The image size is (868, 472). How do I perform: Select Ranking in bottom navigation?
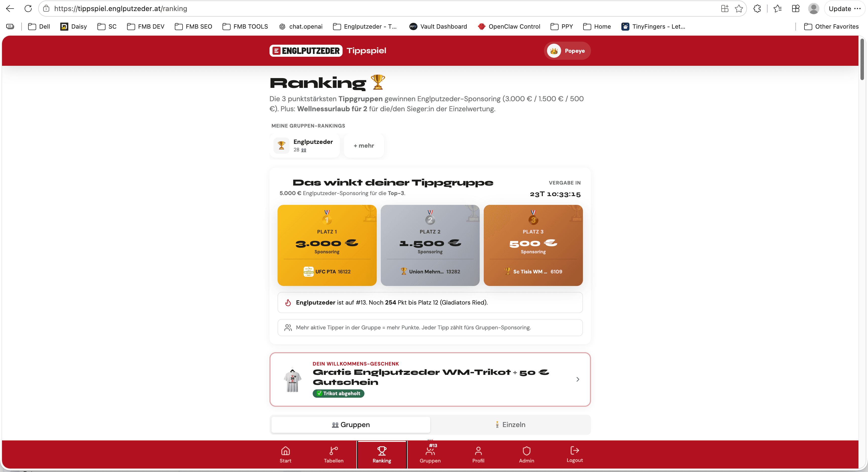[x=382, y=455]
